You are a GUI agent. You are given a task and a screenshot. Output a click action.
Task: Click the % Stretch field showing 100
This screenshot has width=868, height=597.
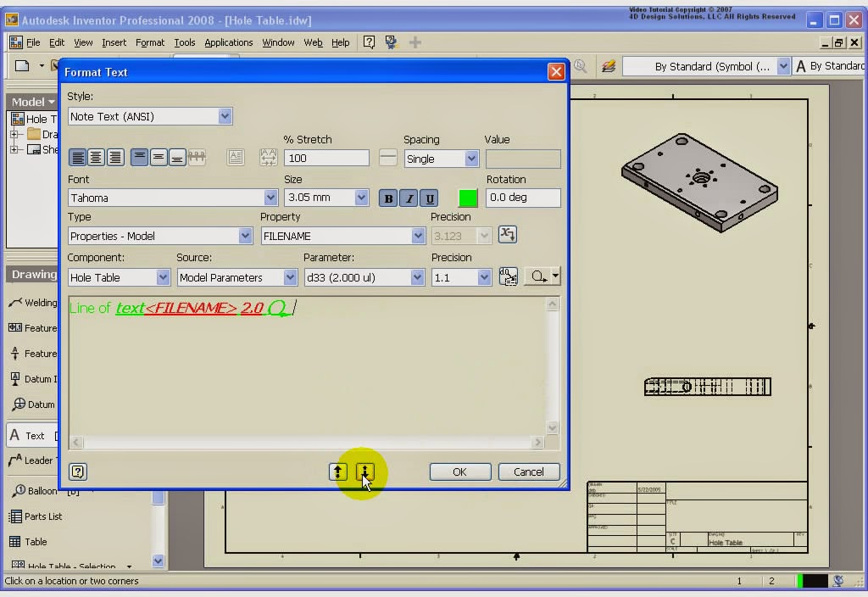pos(326,158)
